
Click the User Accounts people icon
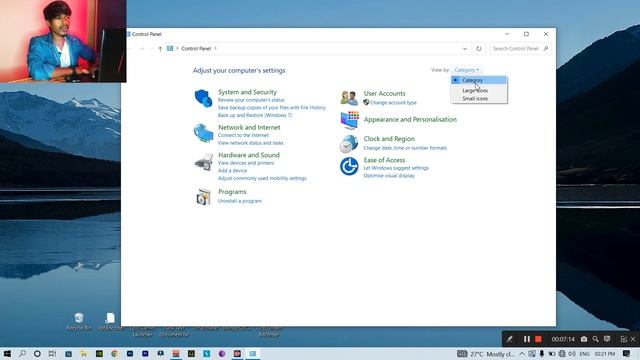tap(349, 98)
